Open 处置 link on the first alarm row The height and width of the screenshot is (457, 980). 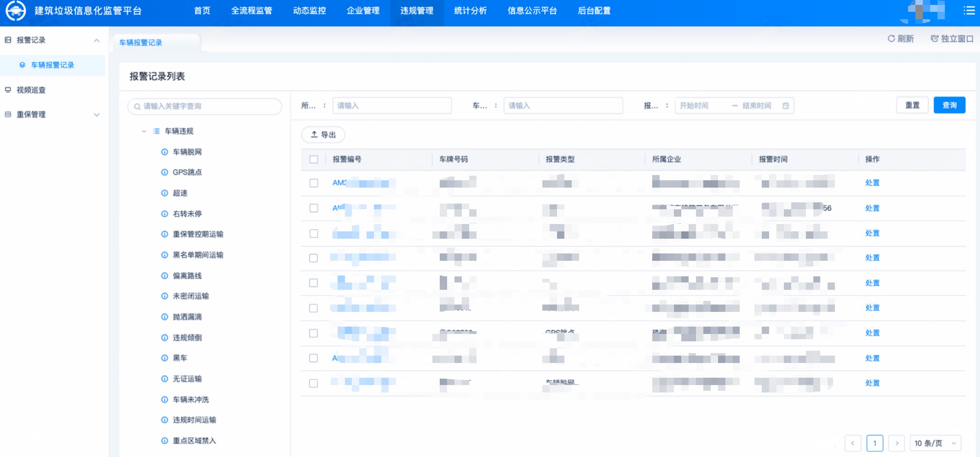click(x=873, y=183)
